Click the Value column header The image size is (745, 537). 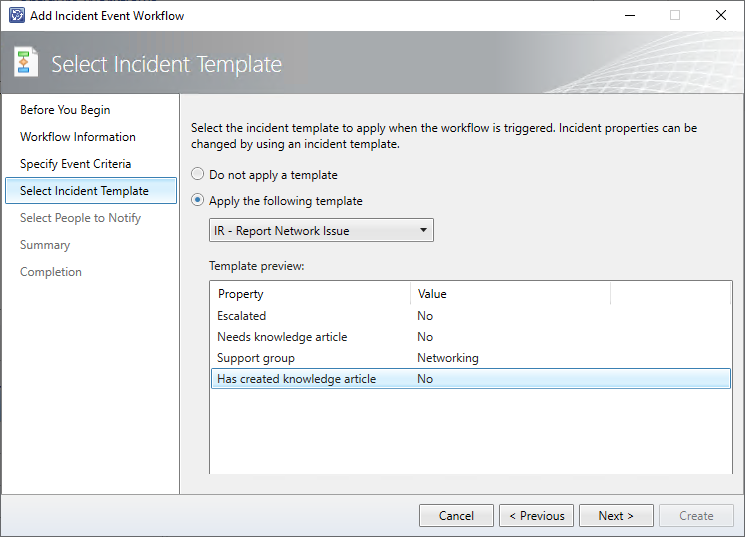click(510, 294)
